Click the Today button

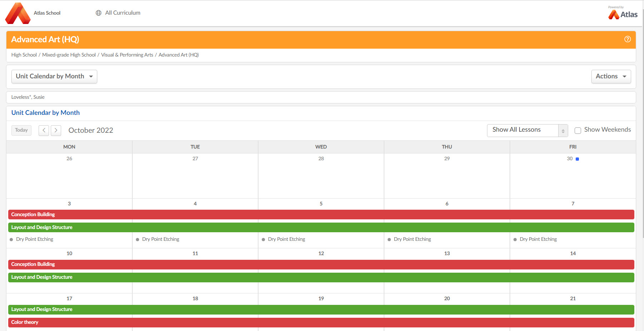tap(21, 130)
